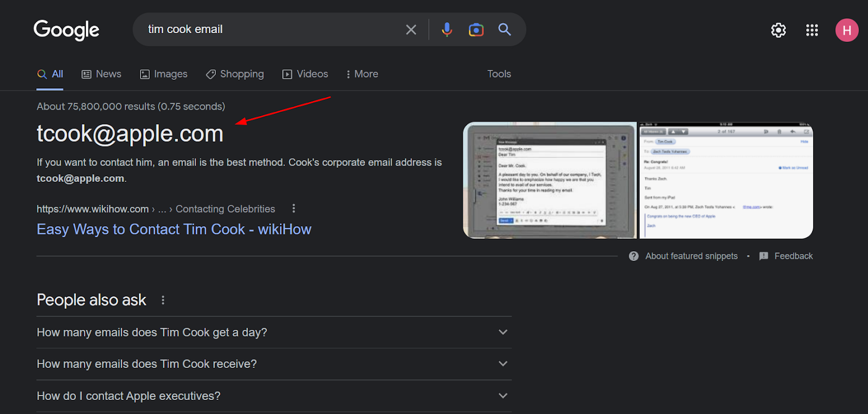
Task: Click the 'People also ask' heading
Action: coord(92,300)
